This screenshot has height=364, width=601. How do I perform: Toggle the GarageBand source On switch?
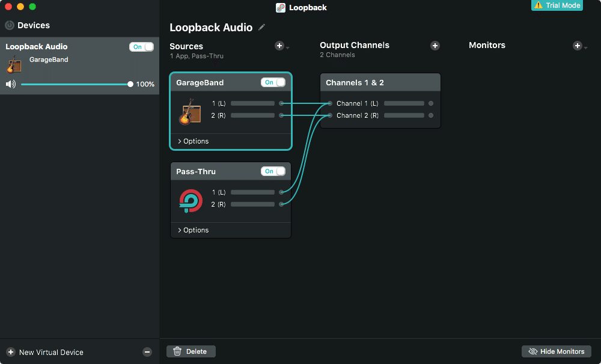click(x=273, y=82)
